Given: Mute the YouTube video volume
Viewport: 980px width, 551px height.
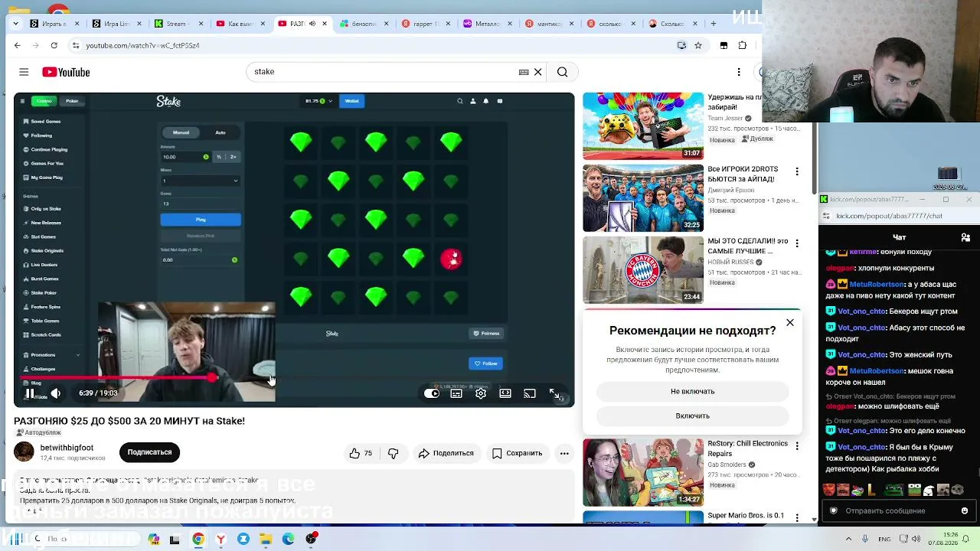Looking at the screenshot, I should pyautogui.click(x=55, y=393).
